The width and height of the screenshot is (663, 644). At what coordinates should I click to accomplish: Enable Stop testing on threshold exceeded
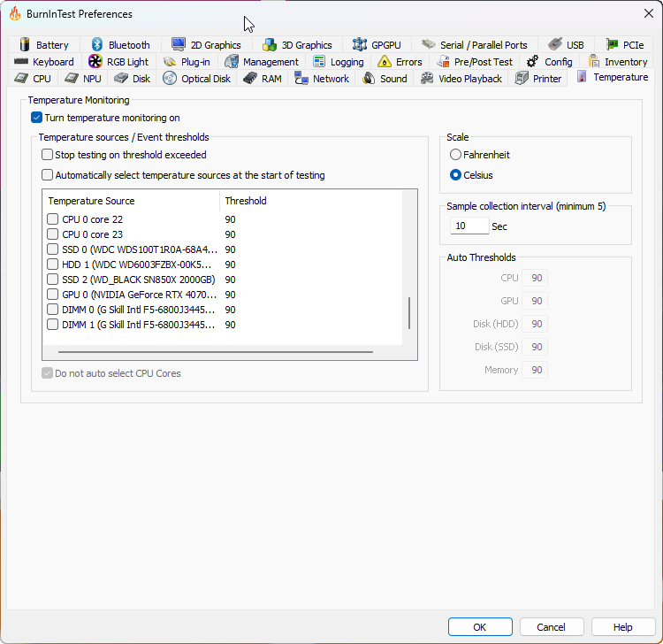point(48,155)
